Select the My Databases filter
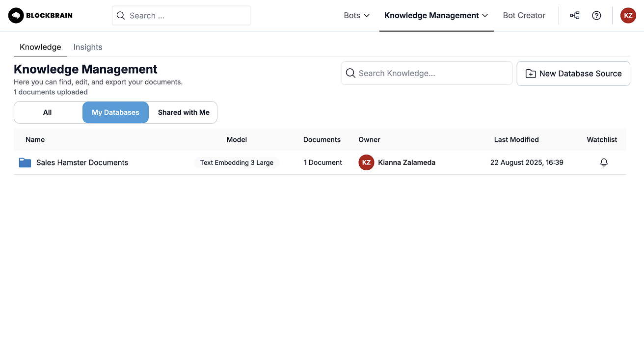Image resolution: width=644 pixels, height=344 pixels. coord(115,112)
